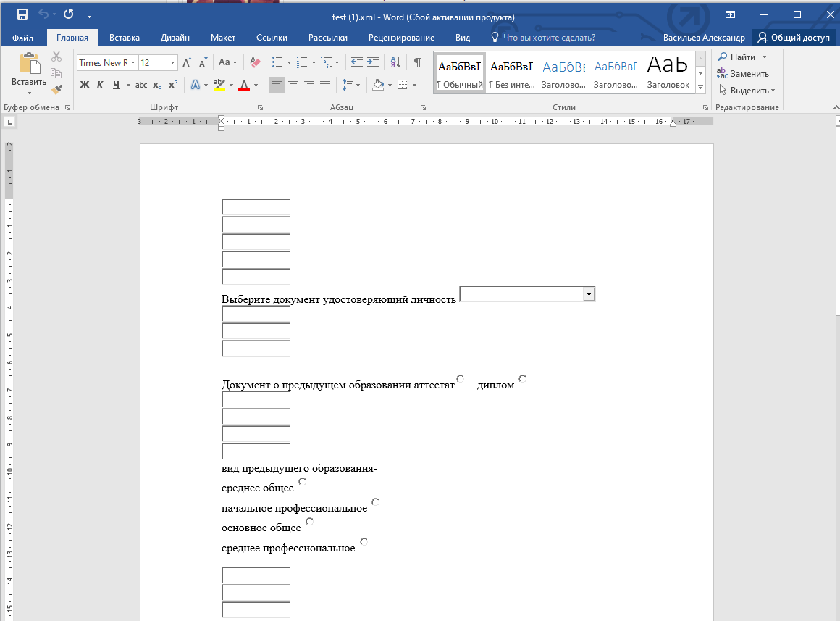Switch to the Рецензирование tab

coord(401,38)
